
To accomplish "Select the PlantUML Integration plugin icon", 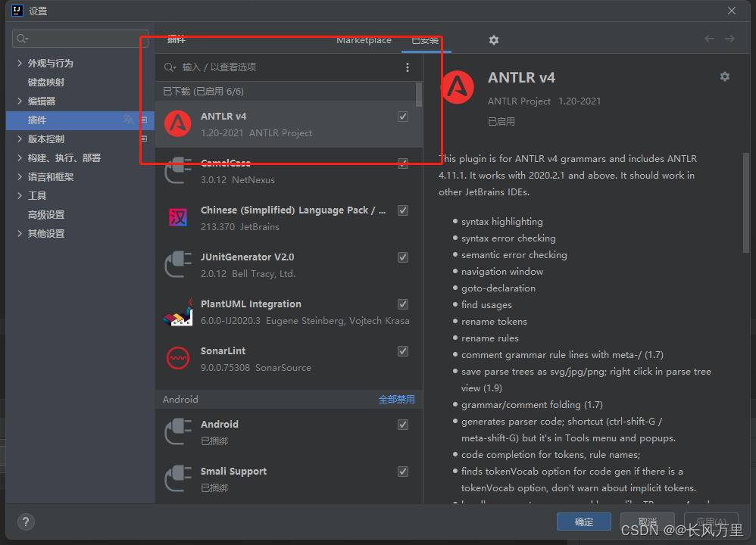I will pyautogui.click(x=177, y=311).
